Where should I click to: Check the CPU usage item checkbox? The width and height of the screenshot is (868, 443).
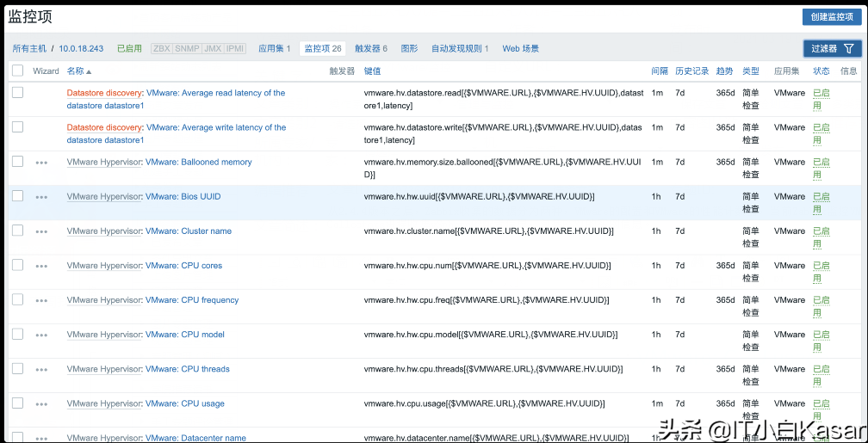click(x=18, y=403)
